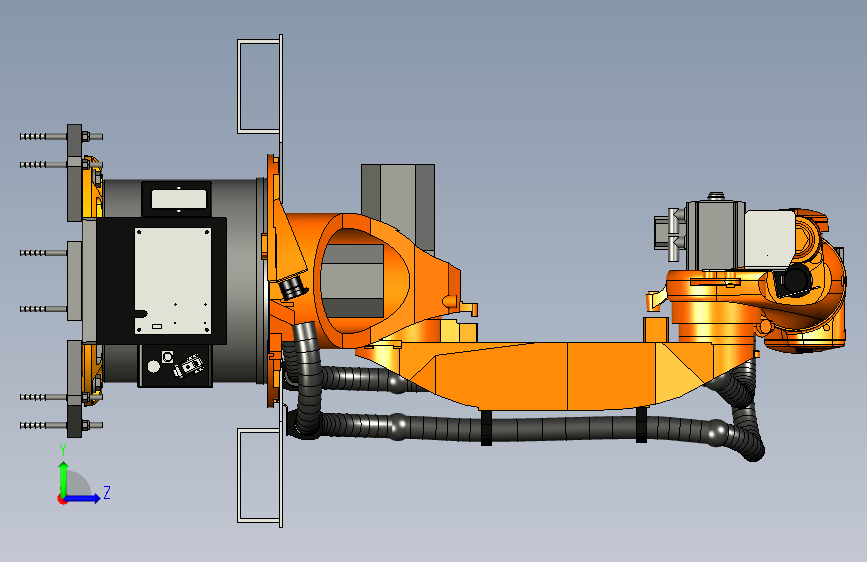Click the 'Y' axis label

tap(63, 450)
